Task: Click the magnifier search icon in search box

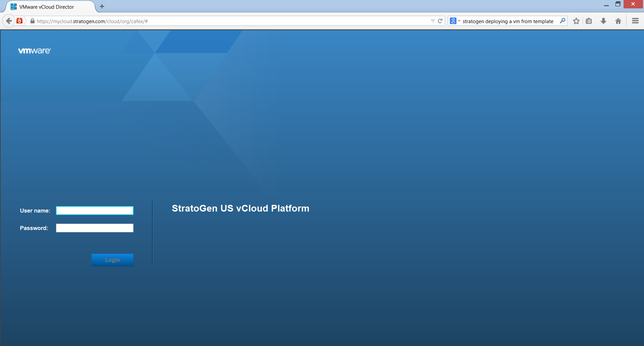Action: [562, 21]
